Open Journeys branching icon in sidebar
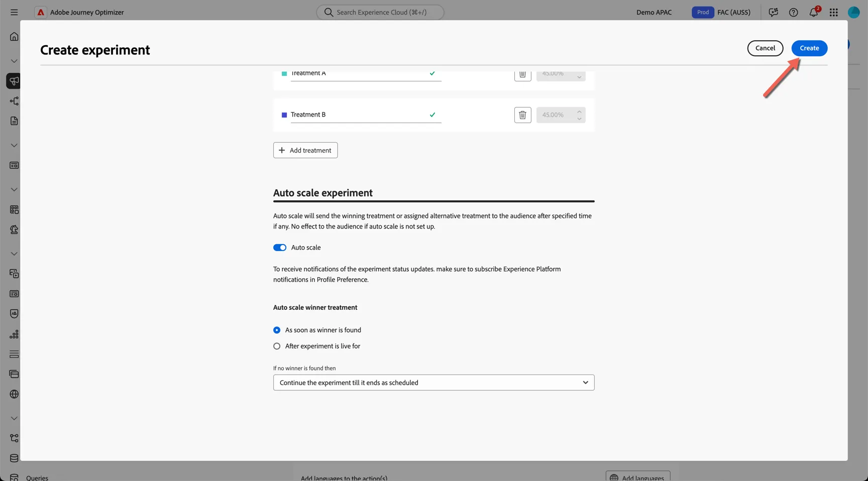The image size is (868, 481). coord(14,101)
